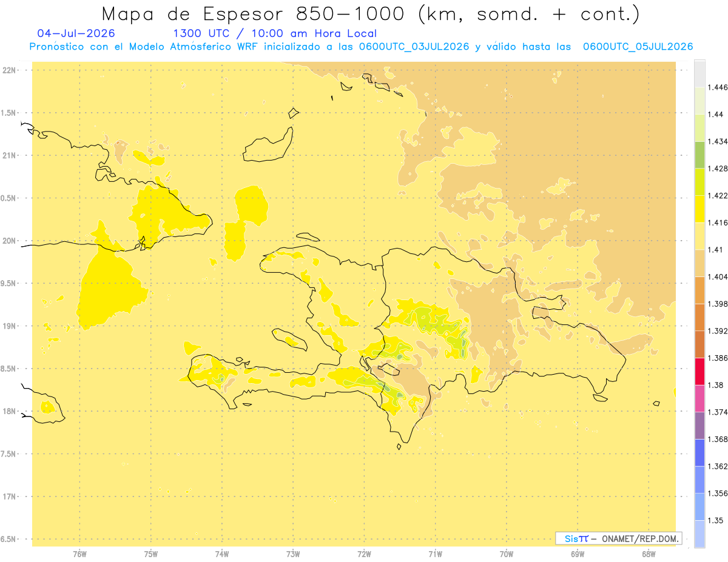
Task: Click the legend value '1.422'
Action: [718, 196]
